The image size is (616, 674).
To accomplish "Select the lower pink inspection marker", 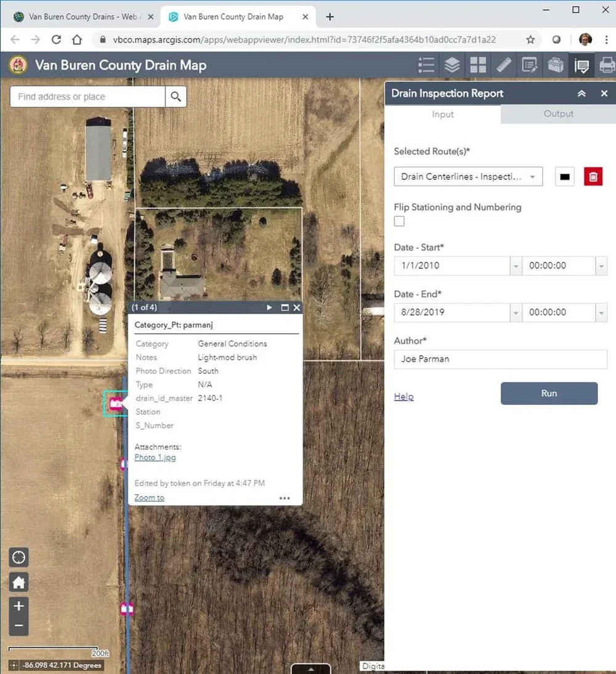I will (x=127, y=609).
